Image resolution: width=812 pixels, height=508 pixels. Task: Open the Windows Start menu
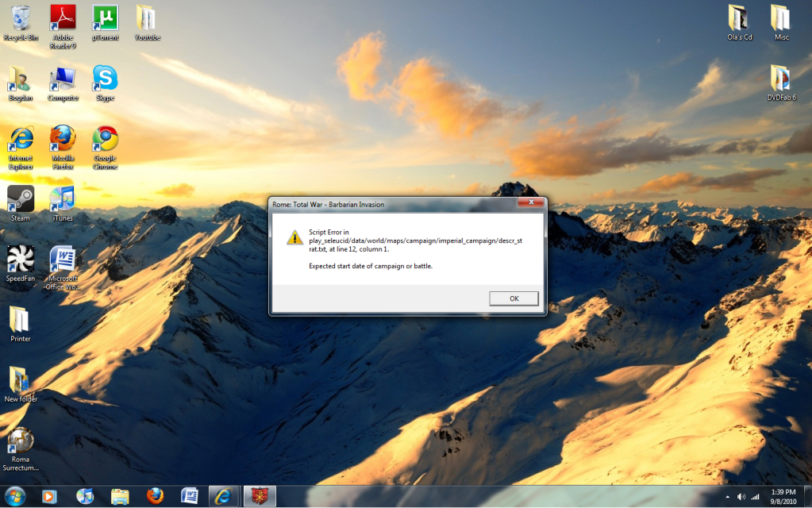(14, 496)
